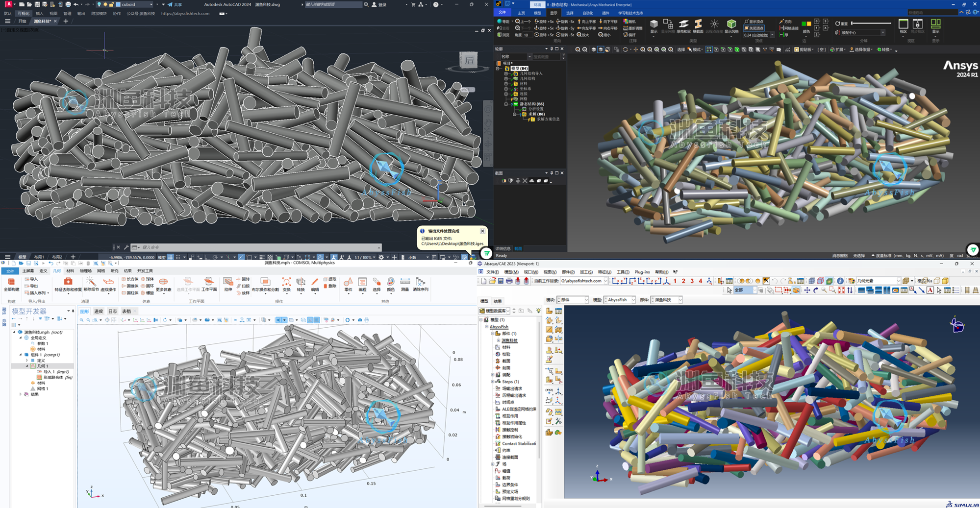Screen dimensions: 980x508
Task: Click the AutoCAD command line input field
Action: 260,247
